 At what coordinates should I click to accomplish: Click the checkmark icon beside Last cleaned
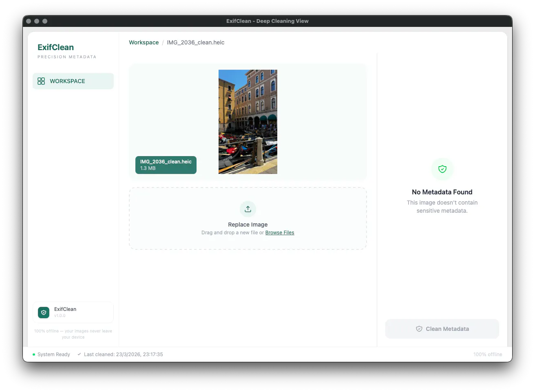pos(79,354)
